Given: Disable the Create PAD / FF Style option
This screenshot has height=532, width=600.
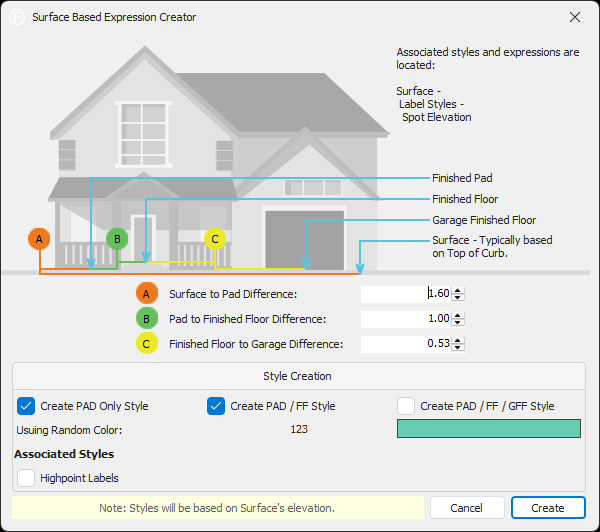Looking at the screenshot, I should coord(217,406).
